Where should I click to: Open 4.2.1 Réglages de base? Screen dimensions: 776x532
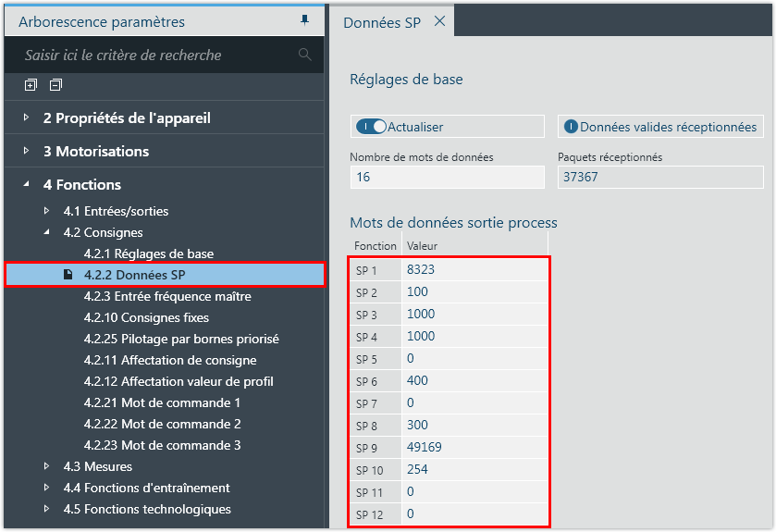(x=148, y=254)
